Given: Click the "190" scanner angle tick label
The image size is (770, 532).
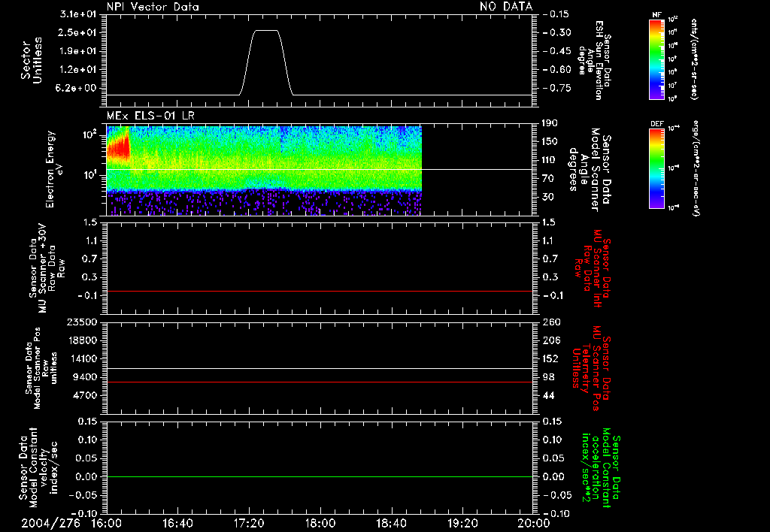Looking at the screenshot, I should click(x=550, y=123).
